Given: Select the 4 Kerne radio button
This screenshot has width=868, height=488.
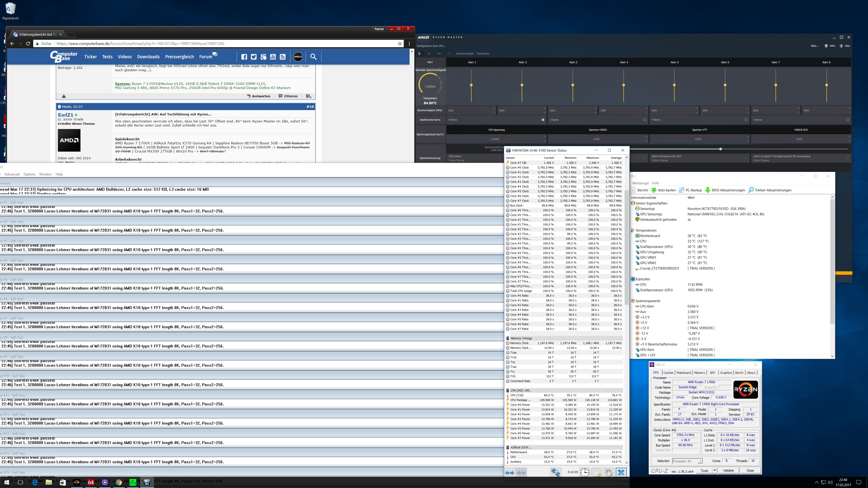Looking at the screenshot, I should 746,120.
